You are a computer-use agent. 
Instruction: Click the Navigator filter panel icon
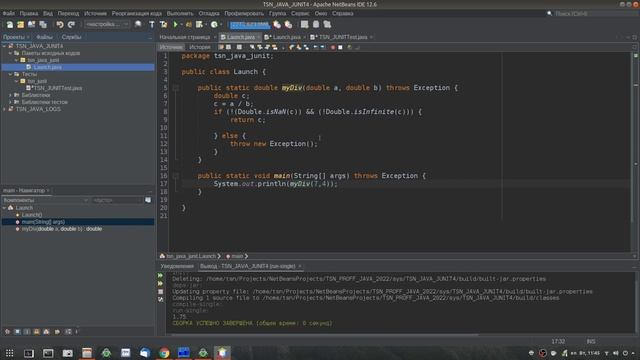[148, 200]
